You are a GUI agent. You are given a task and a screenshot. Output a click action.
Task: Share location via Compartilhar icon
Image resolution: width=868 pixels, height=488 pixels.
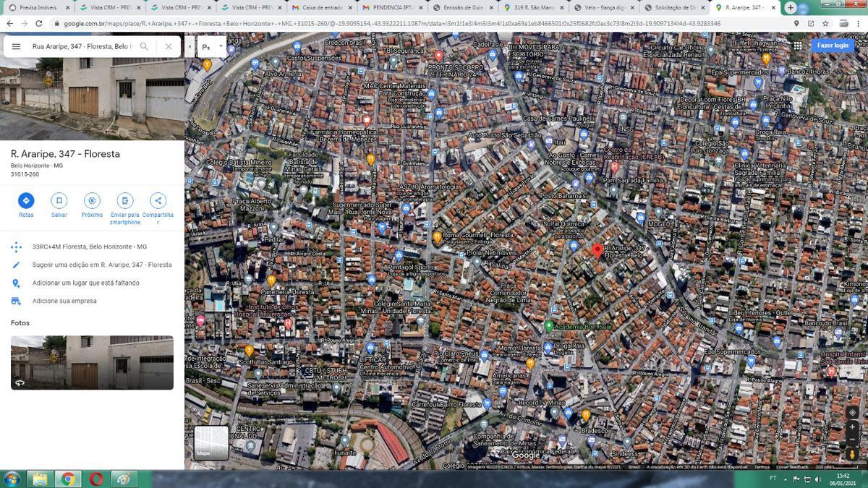pos(158,200)
